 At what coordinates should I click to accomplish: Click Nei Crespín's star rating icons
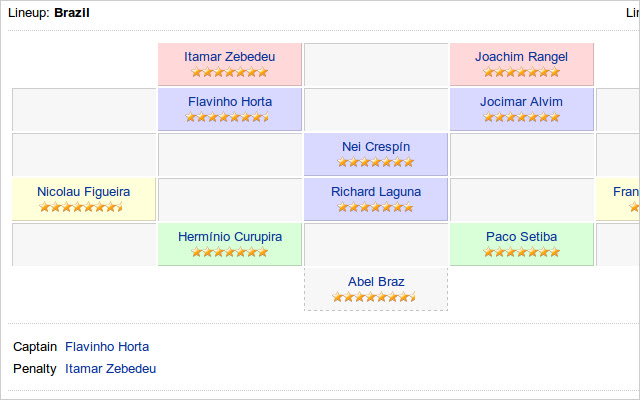pos(375,162)
